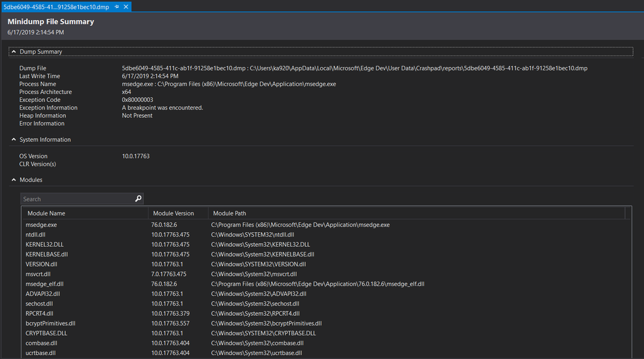
Task: Pin the dump file tab
Action: (x=117, y=7)
